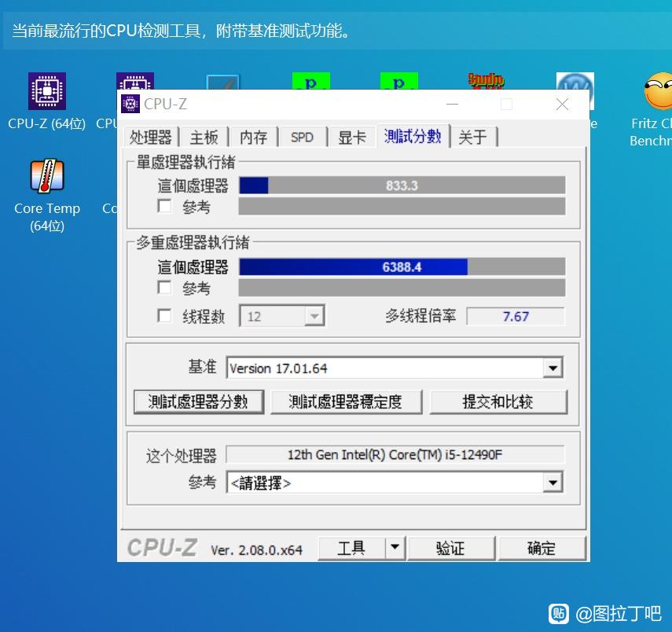
Task: Select the 測試分數 tab
Action: pyautogui.click(x=413, y=136)
